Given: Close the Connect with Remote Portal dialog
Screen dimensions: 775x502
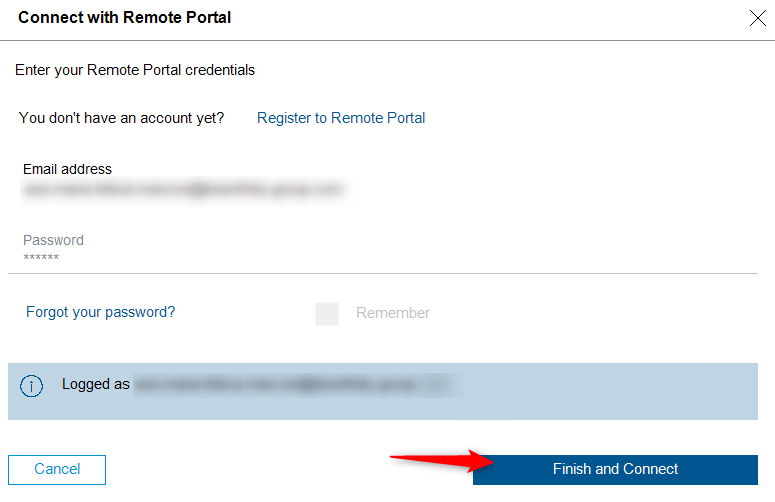Looking at the screenshot, I should click(x=758, y=17).
